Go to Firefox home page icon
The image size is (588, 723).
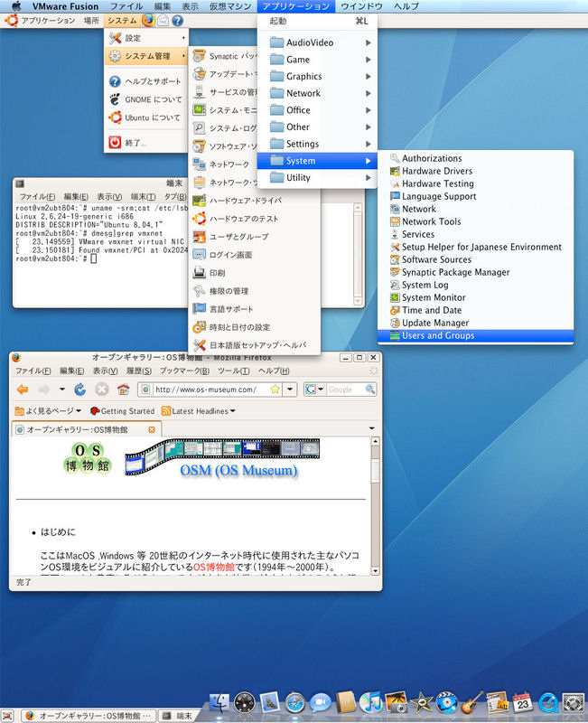click(123, 390)
